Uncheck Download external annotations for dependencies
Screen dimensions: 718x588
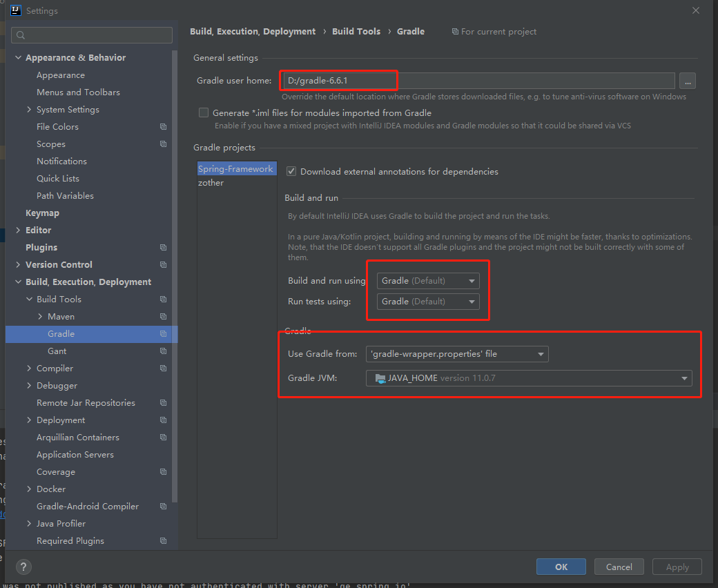[x=291, y=172]
